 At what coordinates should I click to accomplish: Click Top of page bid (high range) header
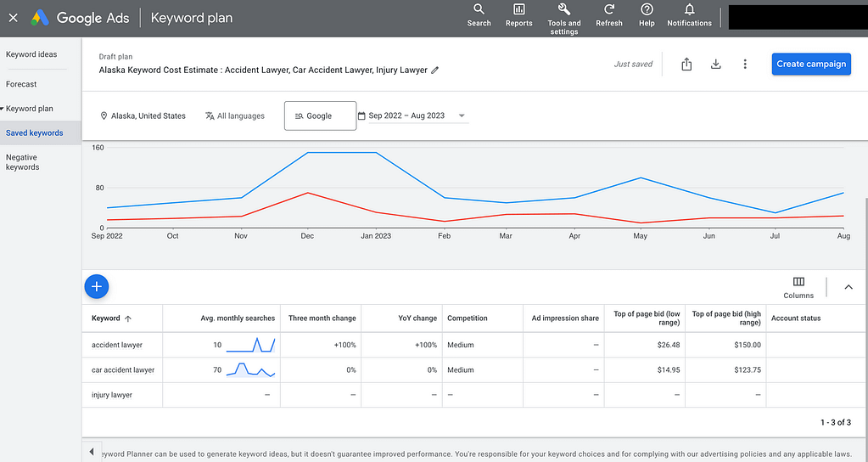pyautogui.click(x=726, y=318)
